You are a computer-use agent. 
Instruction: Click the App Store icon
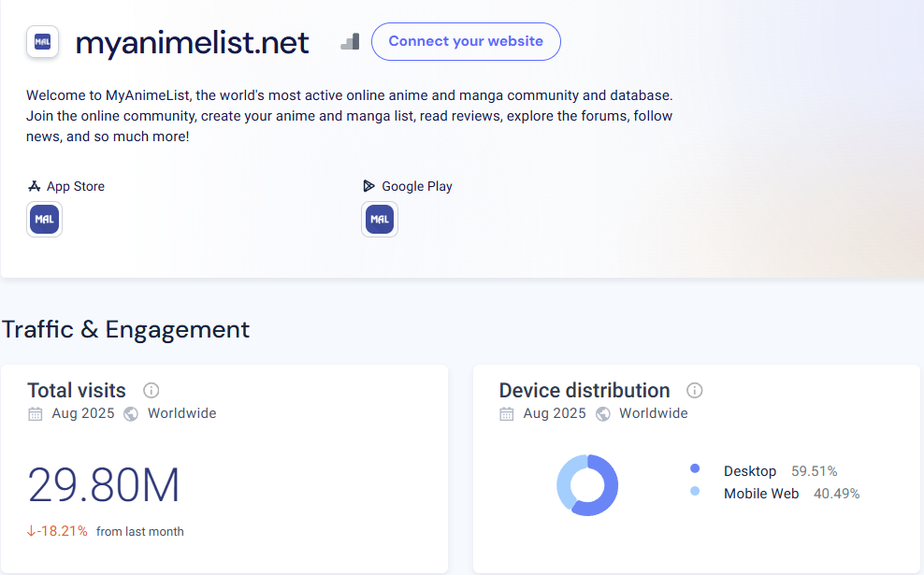pyautogui.click(x=35, y=186)
